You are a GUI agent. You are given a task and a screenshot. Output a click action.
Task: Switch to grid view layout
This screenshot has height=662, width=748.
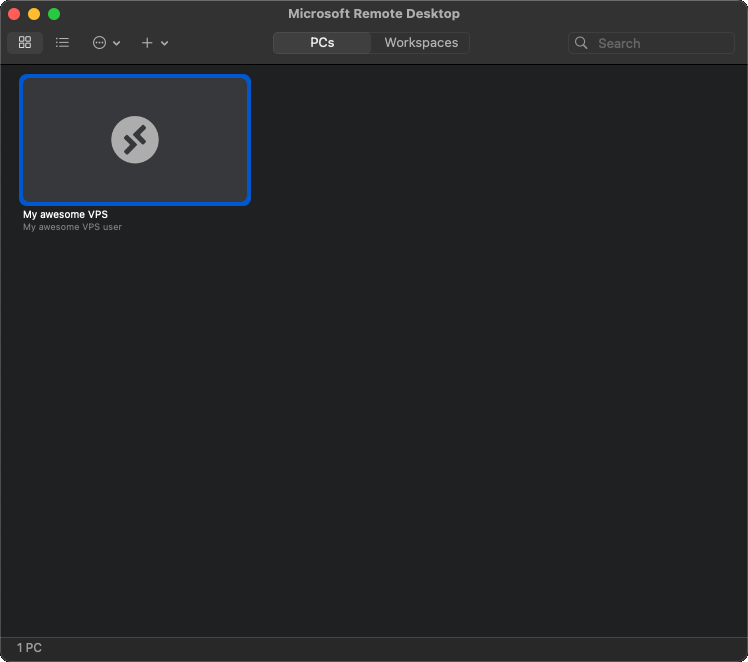pyautogui.click(x=25, y=43)
